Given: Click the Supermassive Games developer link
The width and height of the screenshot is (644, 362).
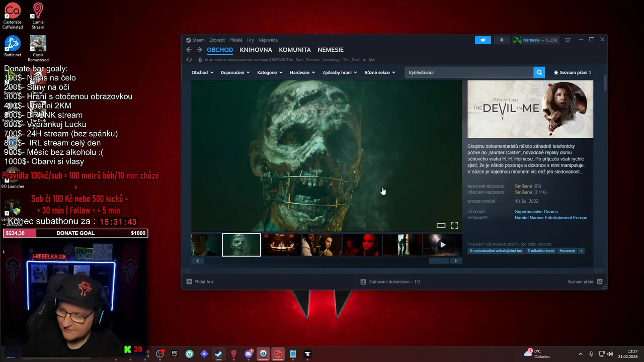Looking at the screenshot, I should [x=536, y=212].
